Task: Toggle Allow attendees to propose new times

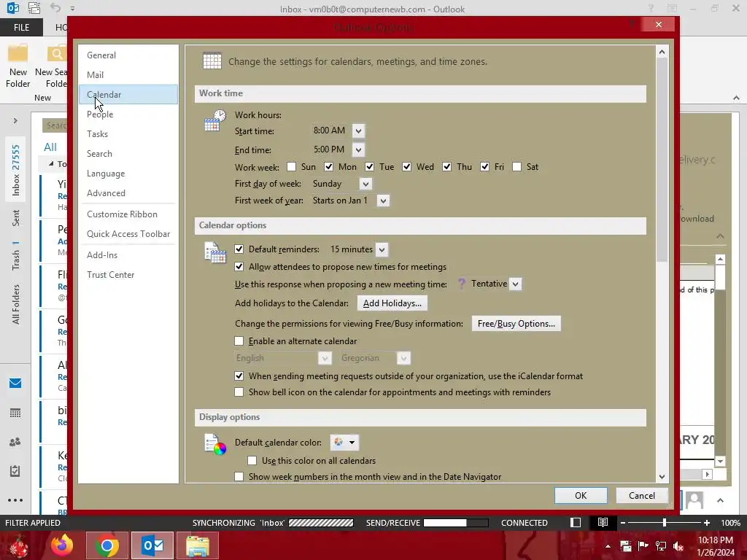Action: click(x=239, y=267)
